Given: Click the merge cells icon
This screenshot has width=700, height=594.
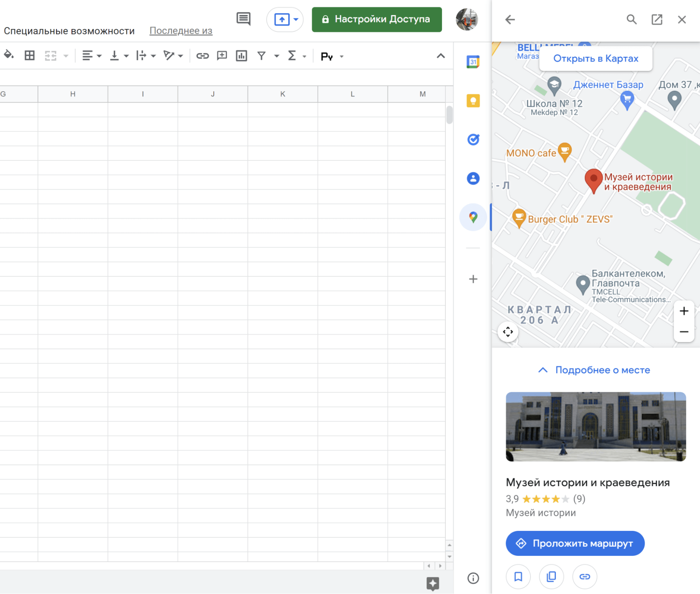Looking at the screenshot, I should [x=51, y=55].
